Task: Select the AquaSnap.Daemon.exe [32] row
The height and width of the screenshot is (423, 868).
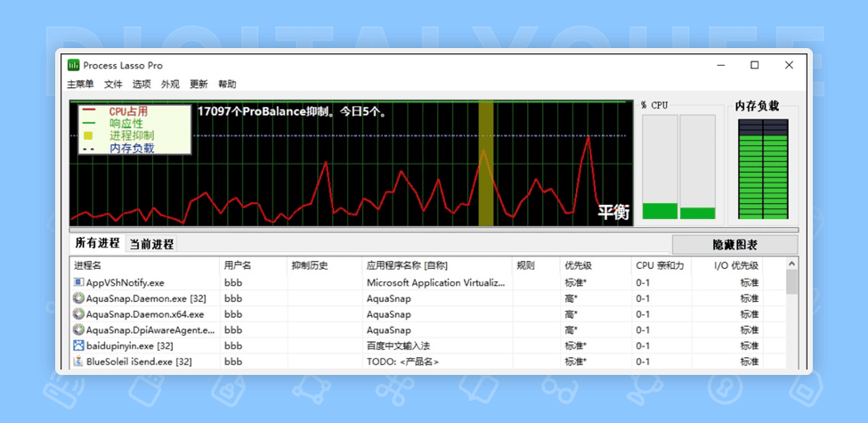Action: coord(427,298)
